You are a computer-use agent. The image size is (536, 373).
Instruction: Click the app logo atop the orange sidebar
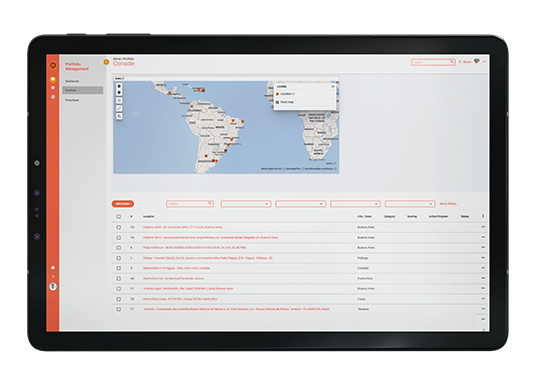tap(53, 65)
